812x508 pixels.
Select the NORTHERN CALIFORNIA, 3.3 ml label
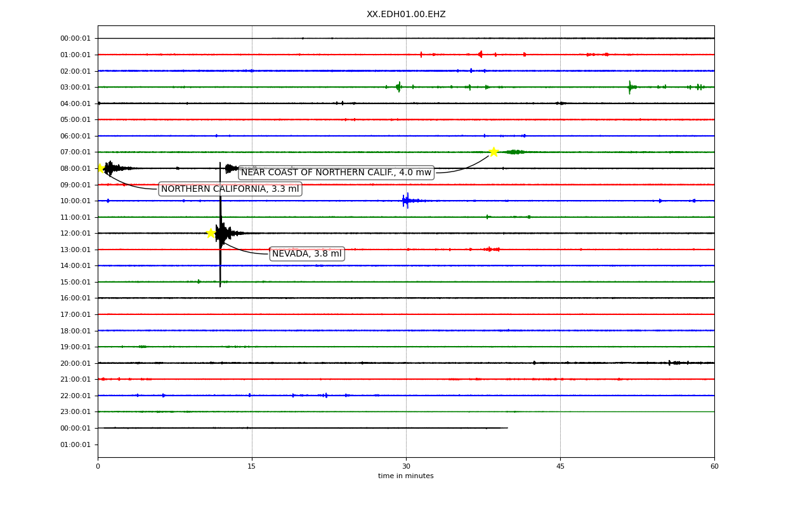(230, 189)
